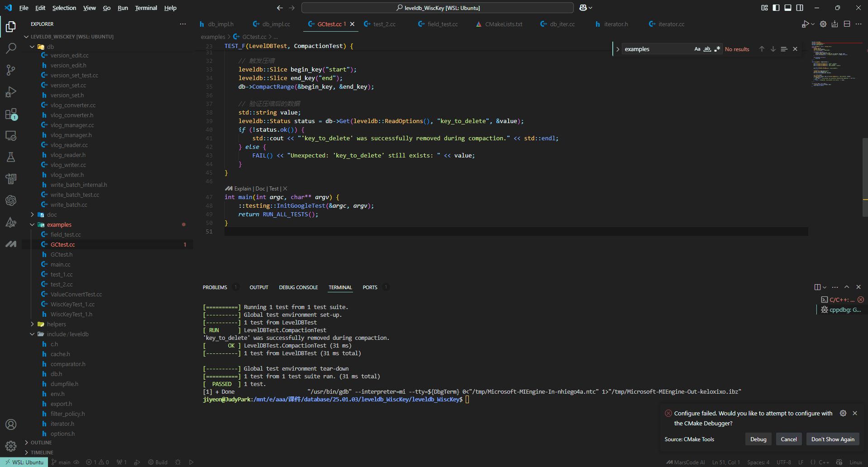868x467 pixels.
Task: Click Debug button in CMake notification
Action: point(758,439)
